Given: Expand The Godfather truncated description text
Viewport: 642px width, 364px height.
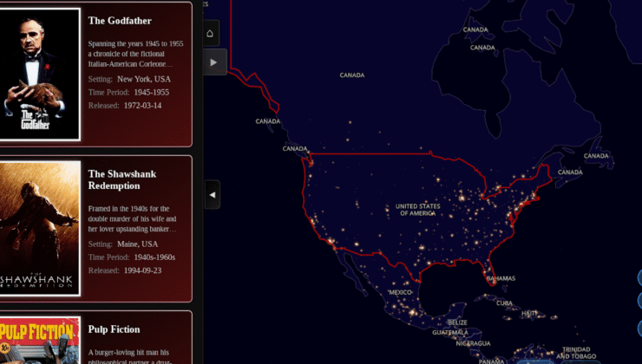Looking at the screenshot, I should coord(135,53).
